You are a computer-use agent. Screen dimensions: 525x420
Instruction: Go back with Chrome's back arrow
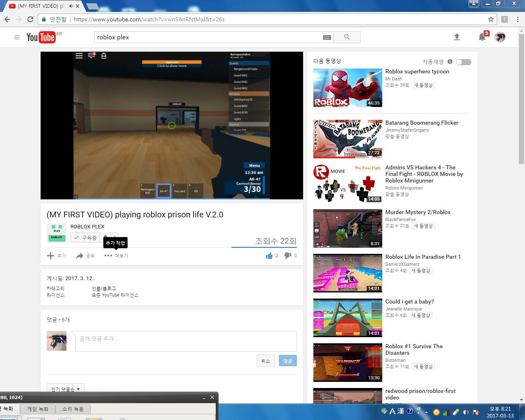[7, 19]
